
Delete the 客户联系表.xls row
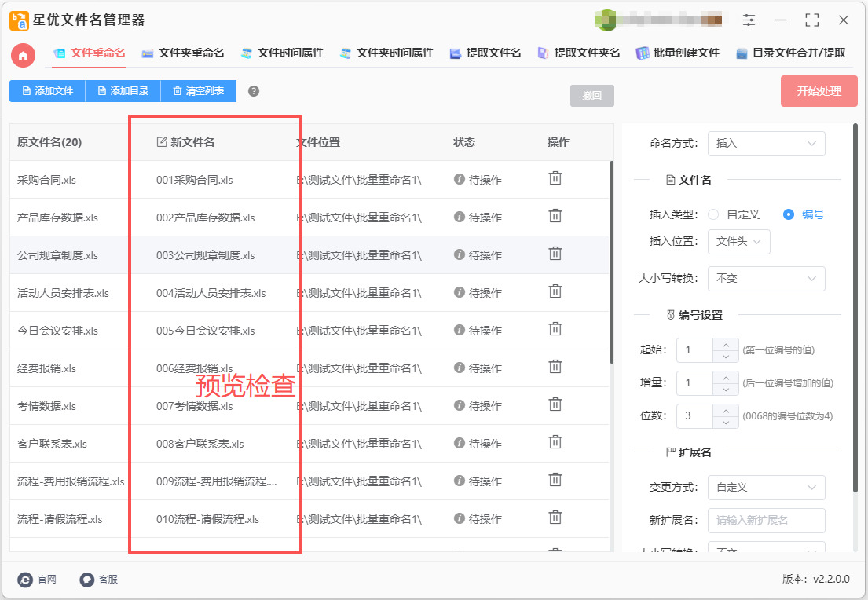coord(555,441)
